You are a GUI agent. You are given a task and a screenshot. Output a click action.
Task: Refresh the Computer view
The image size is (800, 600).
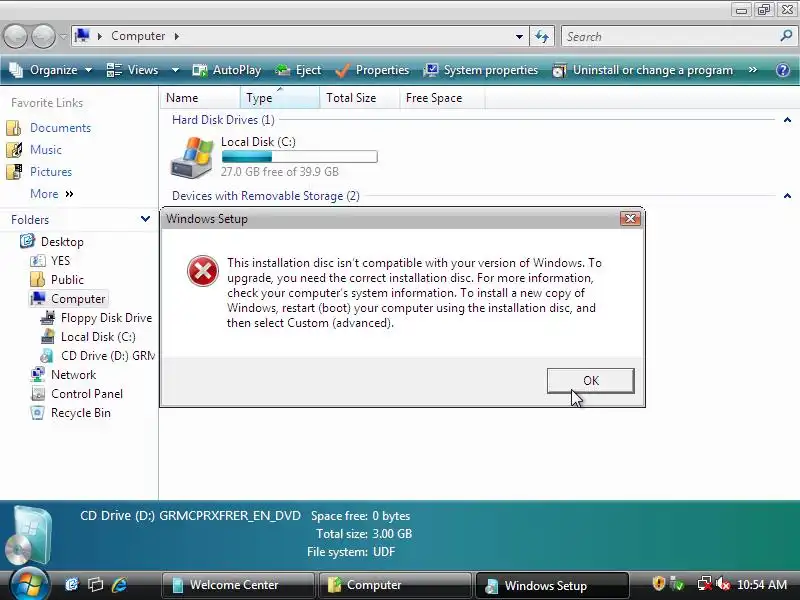pos(542,37)
